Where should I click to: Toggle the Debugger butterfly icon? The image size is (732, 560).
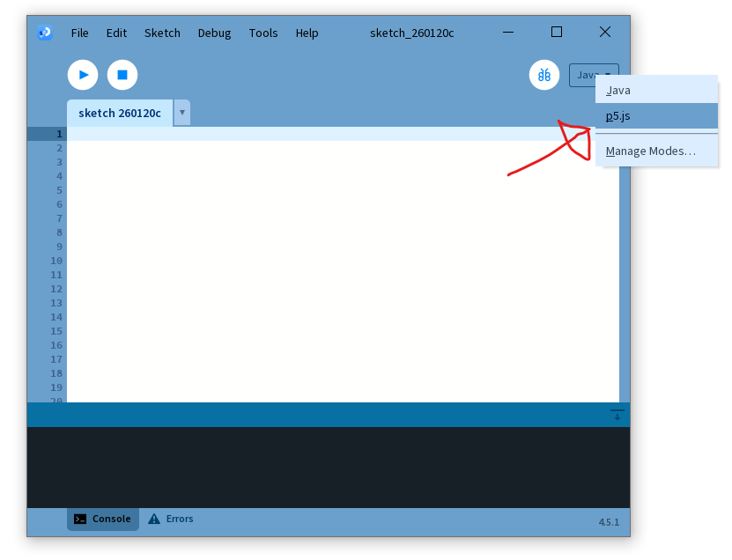click(544, 75)
